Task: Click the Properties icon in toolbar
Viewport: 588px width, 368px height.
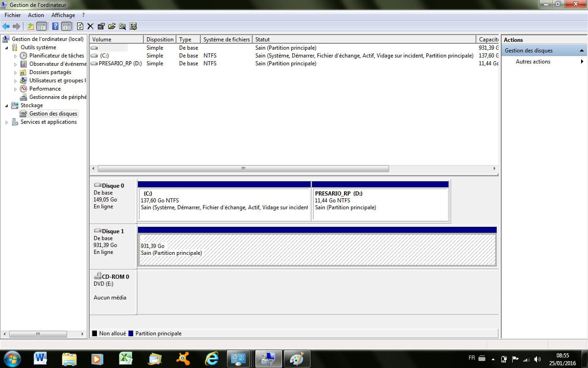Action: (101, 27)
